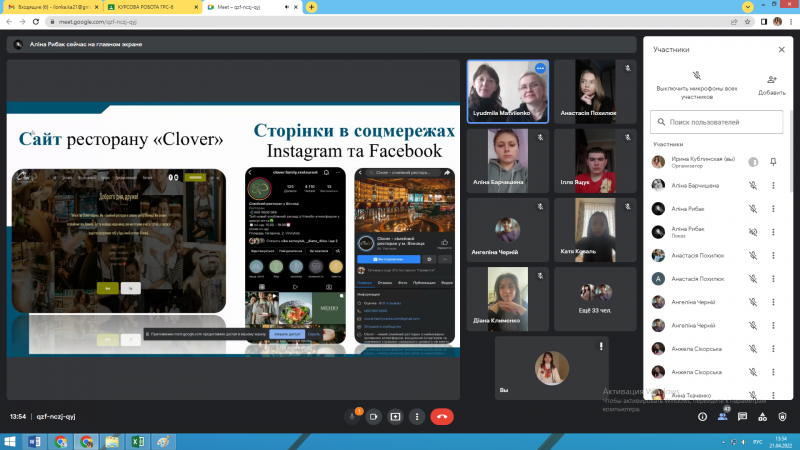The image size is (800, 450).
Task: Click the address bar meet.google.com URL
Action: pos(97,22)
